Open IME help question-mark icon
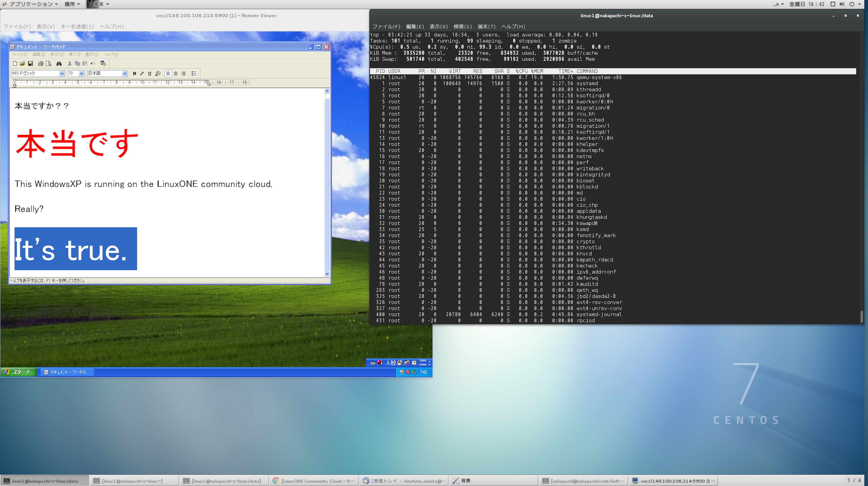868x486 pixels. pos(414,363)
